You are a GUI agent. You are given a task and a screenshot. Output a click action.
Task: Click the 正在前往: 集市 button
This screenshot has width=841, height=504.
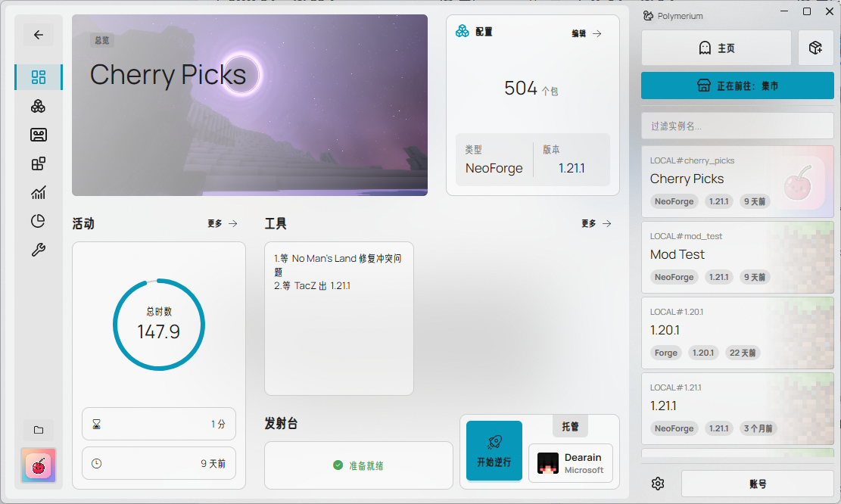pyautogui.click(x=737, y=86)
